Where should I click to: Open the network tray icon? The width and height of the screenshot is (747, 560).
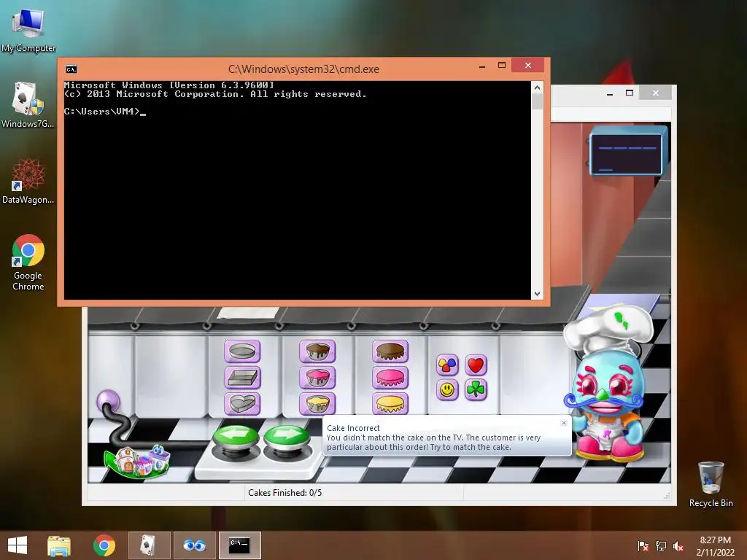[x=661, y=546]
